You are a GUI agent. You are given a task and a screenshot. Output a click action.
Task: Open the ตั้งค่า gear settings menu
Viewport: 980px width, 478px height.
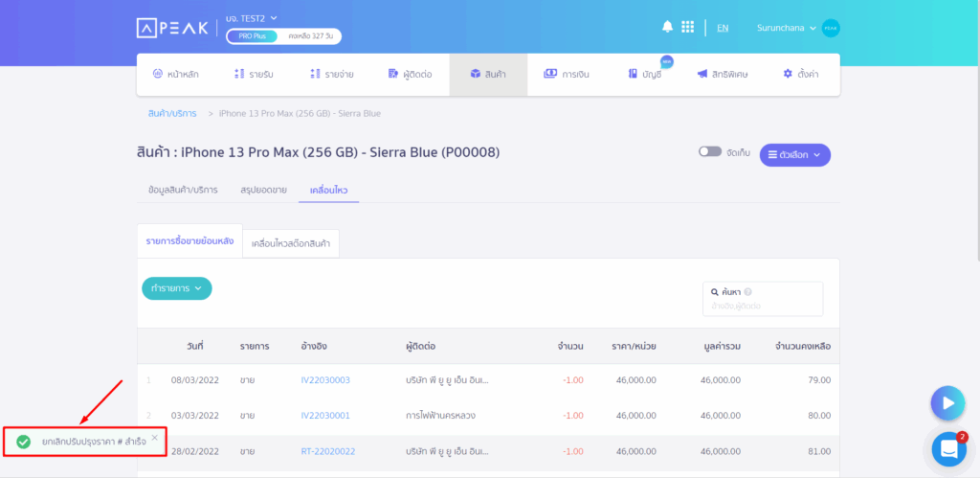[x=801, y=75]
